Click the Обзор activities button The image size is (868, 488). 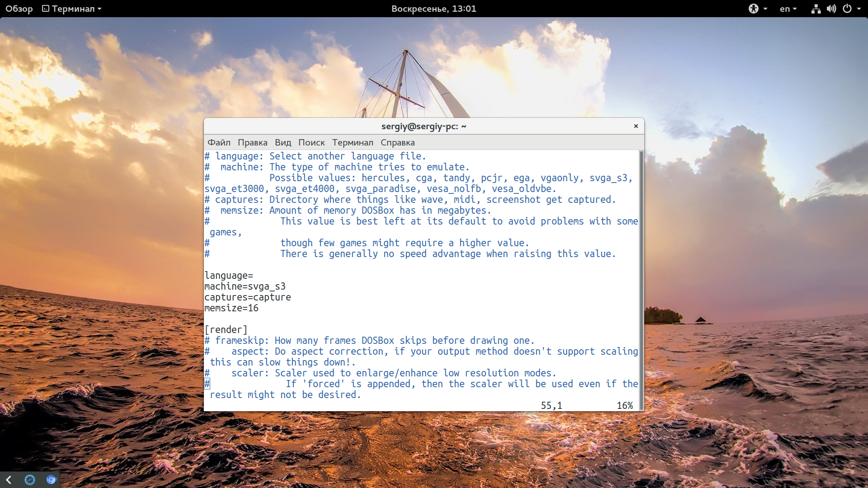(x=19, y=9)
